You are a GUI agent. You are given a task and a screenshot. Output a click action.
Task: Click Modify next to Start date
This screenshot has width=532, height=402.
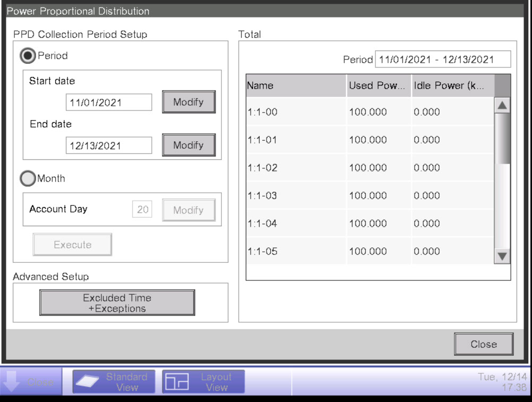coord(188,101)
